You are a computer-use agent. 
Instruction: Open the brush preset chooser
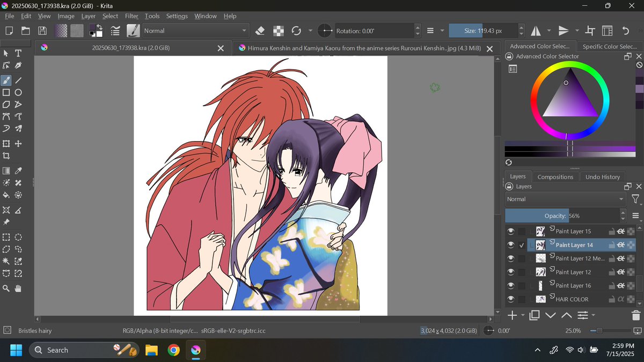tap(133, 31)
